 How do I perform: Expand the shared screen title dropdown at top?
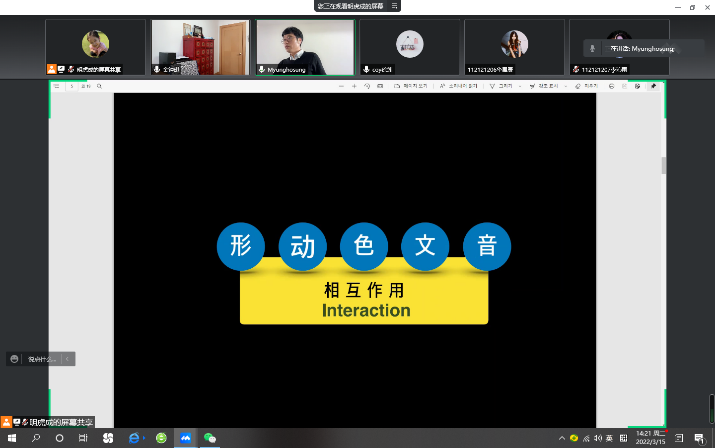point(395,5)
